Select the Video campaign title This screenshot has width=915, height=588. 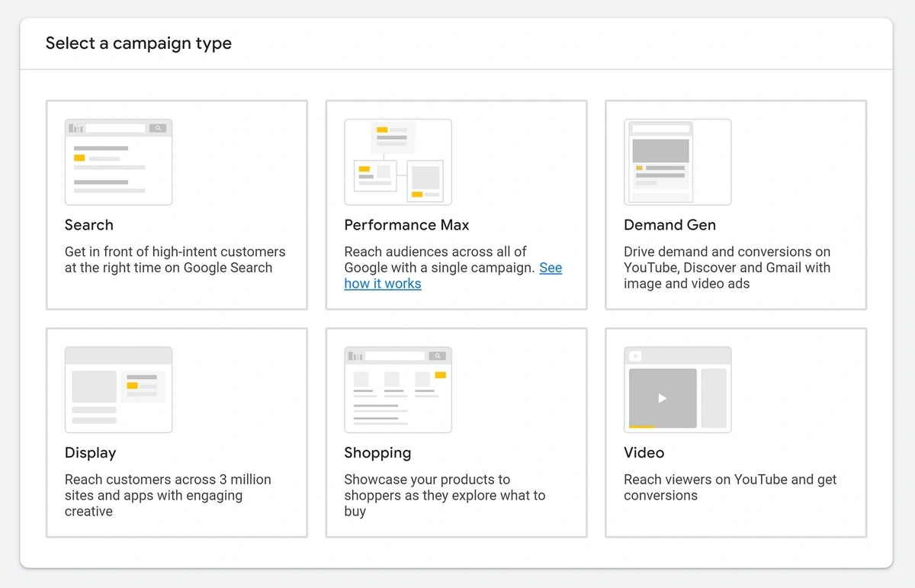[x=644, y=453]
